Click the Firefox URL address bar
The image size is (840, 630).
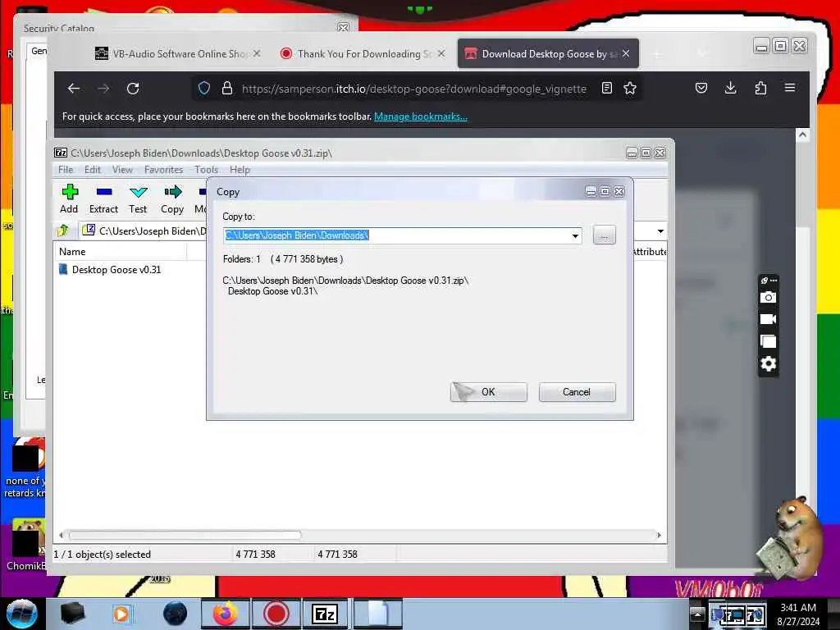pos(414,89)
